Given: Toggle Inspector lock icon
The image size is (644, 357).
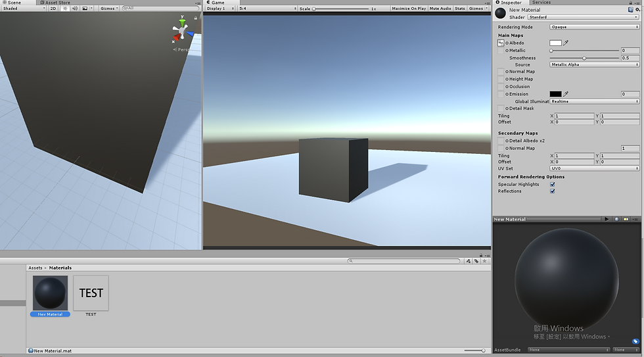Looking at the screenshot, I should (631, 3).
